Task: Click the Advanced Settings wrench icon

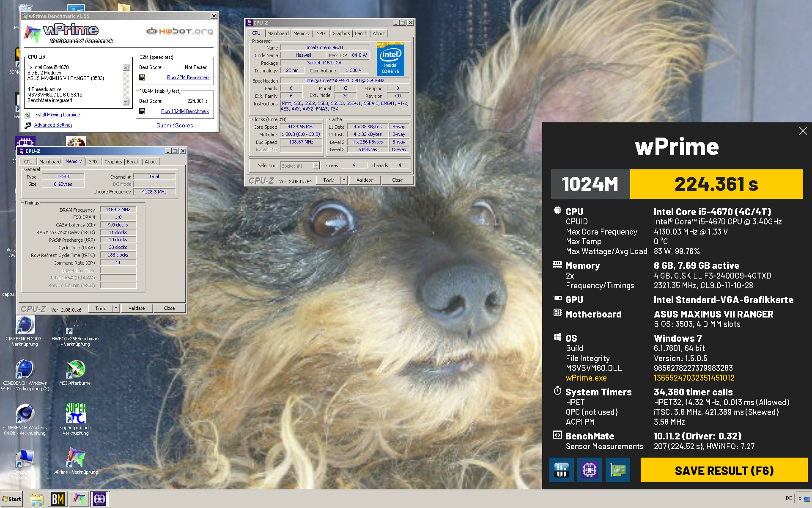Action: 27,125
